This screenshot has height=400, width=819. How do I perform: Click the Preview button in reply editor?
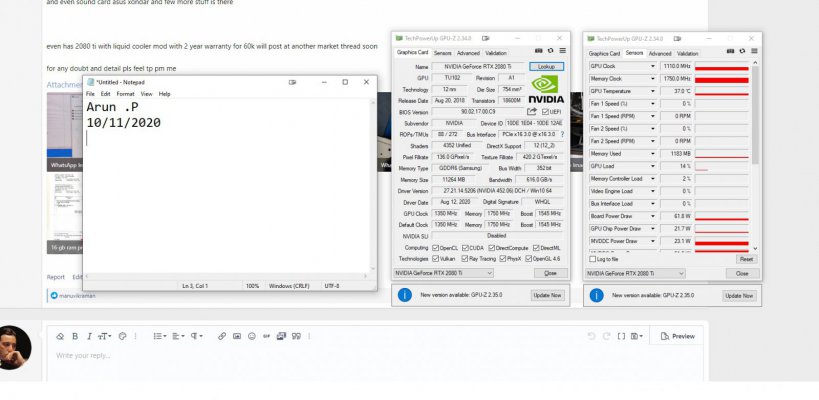[x=677, y=336]
